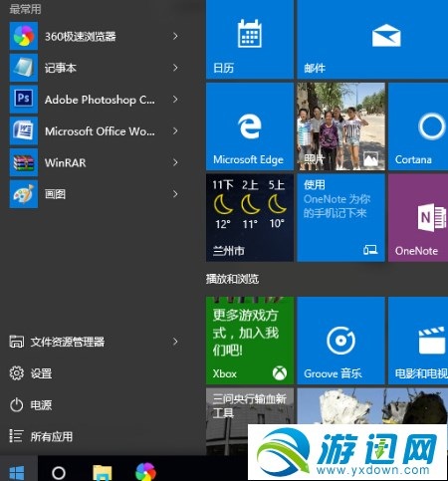Click the 所有应用 list icon
The height and width of the screenshot is (481, 448).
tap(16, 436)
